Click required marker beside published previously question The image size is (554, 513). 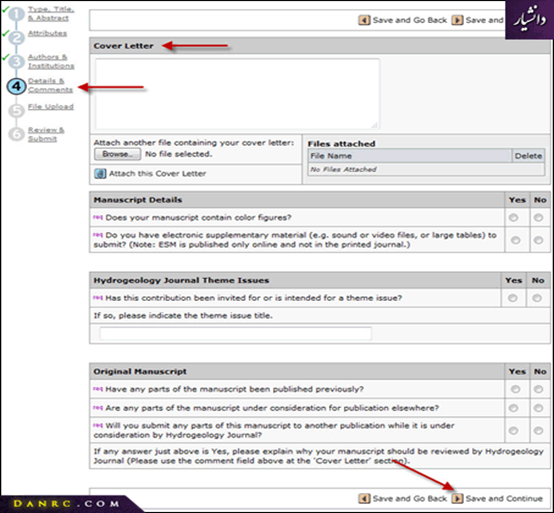coord(98,389)
